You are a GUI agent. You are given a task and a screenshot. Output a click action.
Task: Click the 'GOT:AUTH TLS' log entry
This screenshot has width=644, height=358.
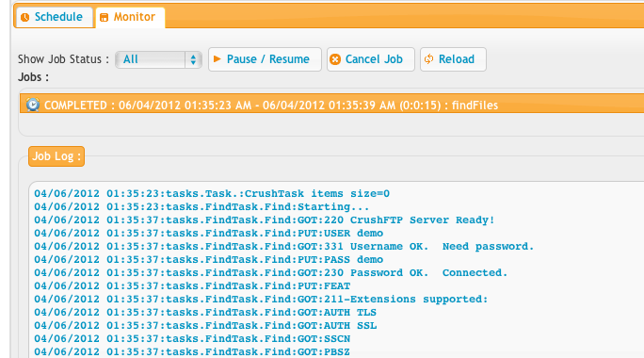[x=205, y=312]
